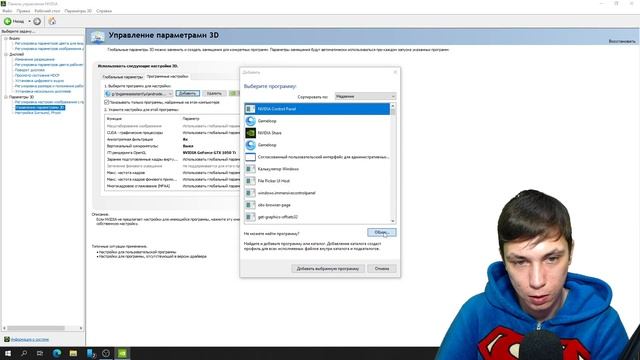
Task: Select Настройка Surround, PhysX tree item
Action: (x=38, y=113)
